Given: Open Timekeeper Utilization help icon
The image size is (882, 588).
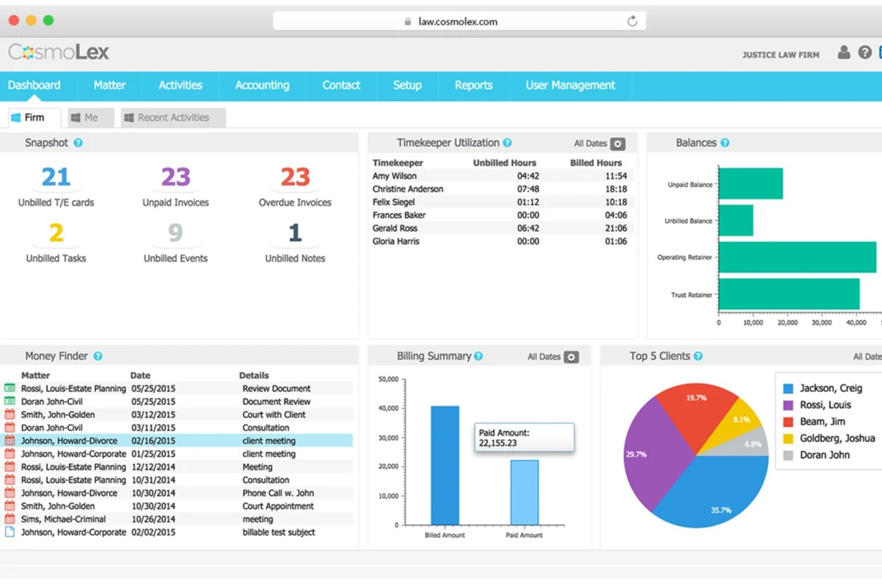Looking at the screenshot, I should [x=507, y=143].
